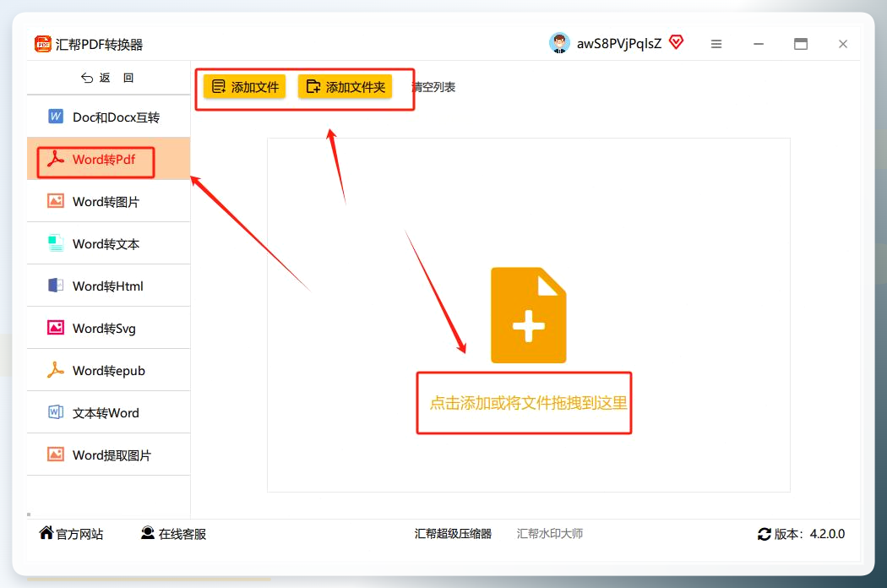The width and height of the screenshot is (887, 588).
Task: Maximize the PDF converter window
Action: click(801, 44)
